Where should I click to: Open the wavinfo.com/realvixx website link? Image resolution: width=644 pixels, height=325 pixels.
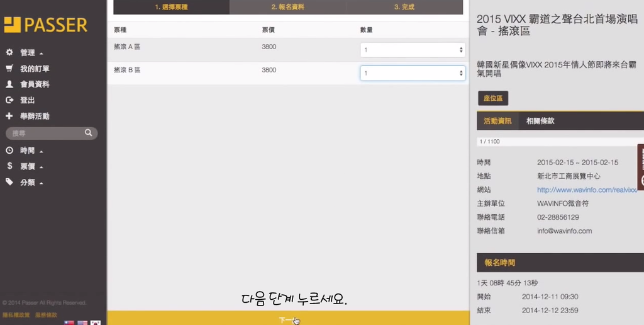pyautogui.click(x=587, y=190)
